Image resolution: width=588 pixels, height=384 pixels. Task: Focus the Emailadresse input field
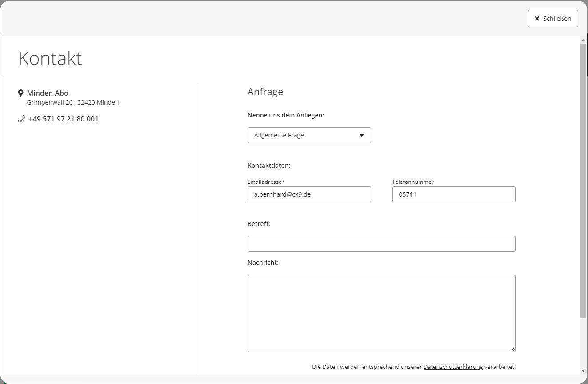[x=309, y=194]
